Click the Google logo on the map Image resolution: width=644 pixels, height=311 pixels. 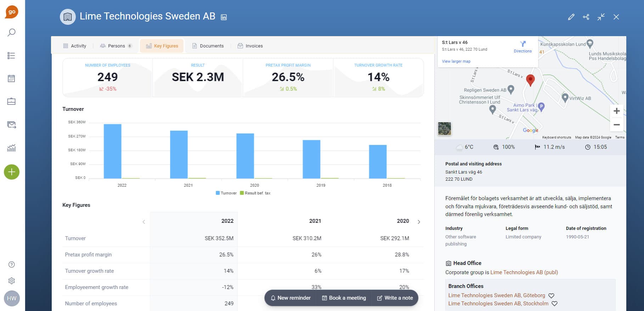tap(531, 130)
